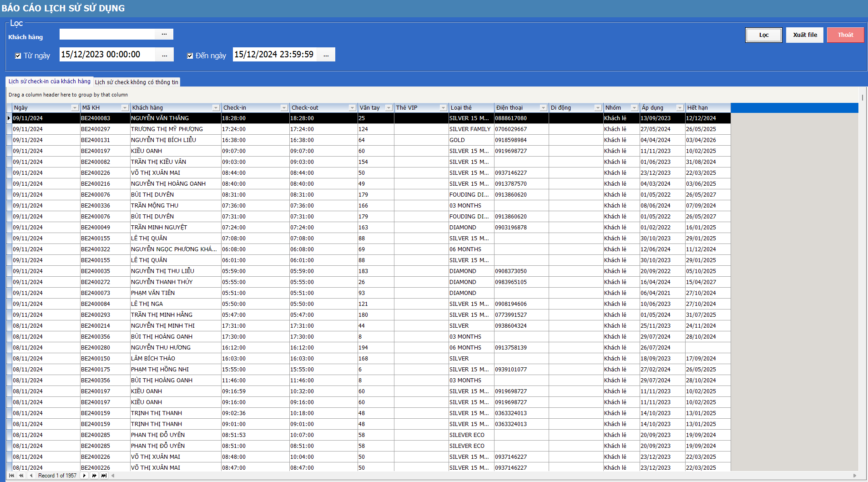868x482 pixels.
Task: Open filter dropdown on Ngày column
Action: [x=75, y=108]
